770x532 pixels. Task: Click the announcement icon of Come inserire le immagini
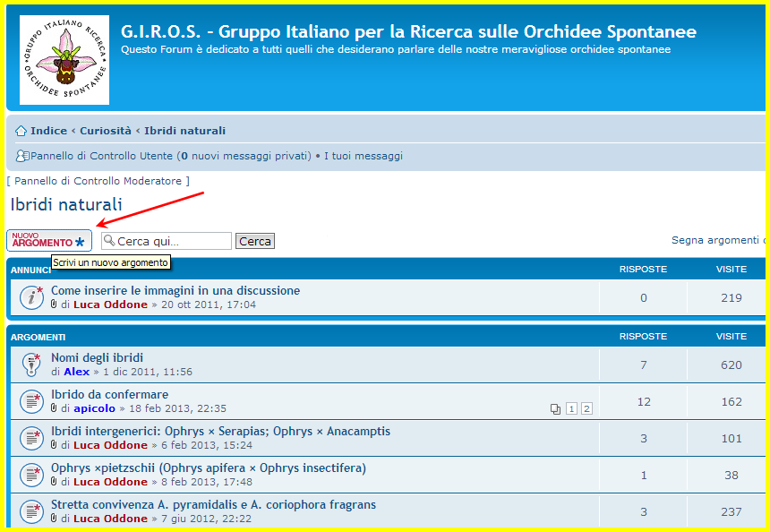32,297
